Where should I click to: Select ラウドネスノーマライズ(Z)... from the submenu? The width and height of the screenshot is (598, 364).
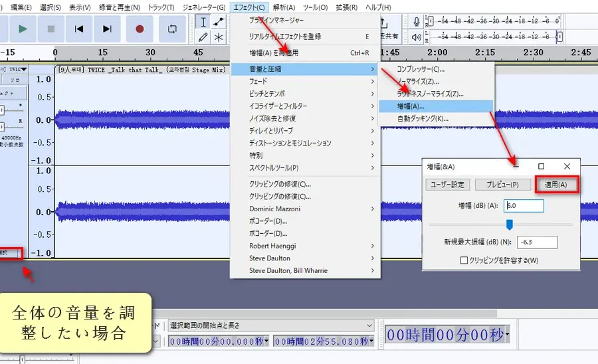[436, 94]
